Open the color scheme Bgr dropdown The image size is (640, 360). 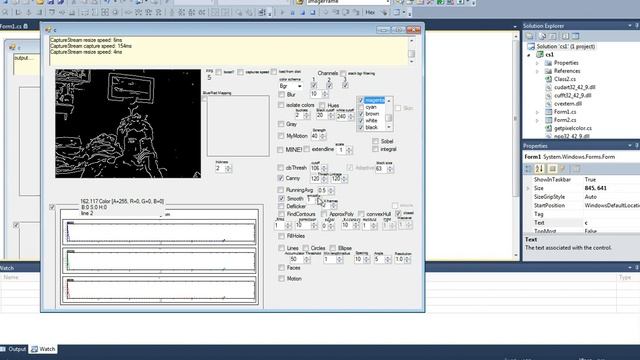(300, 86)
